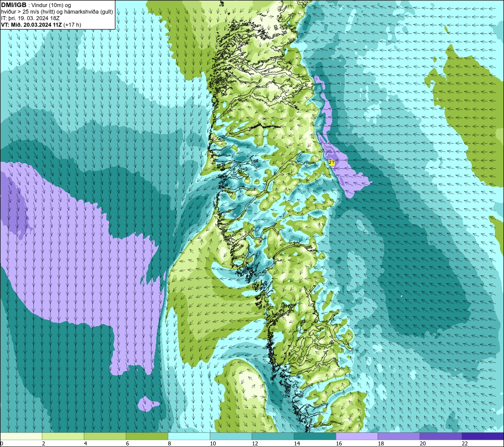Select the 22+ m/s deep indigo legend swatch
This screenshot has width=504, height=447.
(x=483, y=436)
